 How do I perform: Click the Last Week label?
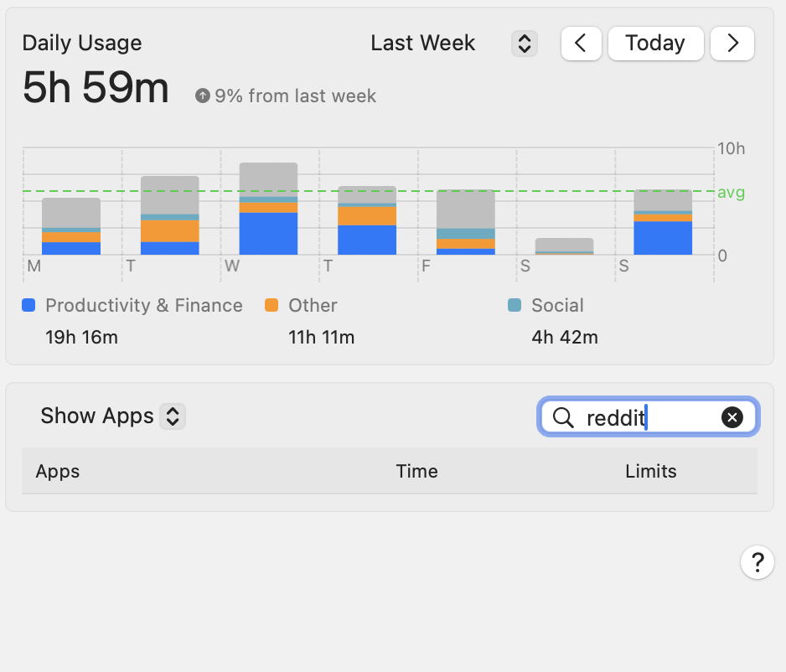click(423, 44)
